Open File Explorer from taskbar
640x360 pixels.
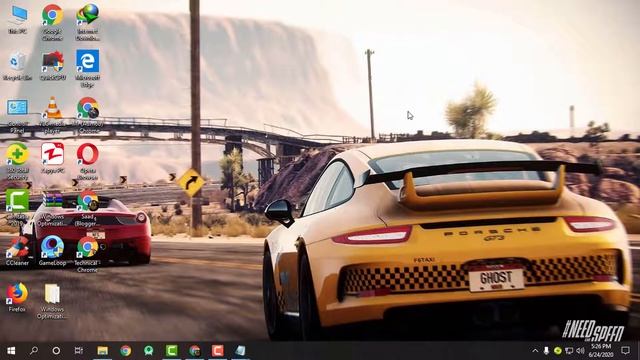click(102, 351)
